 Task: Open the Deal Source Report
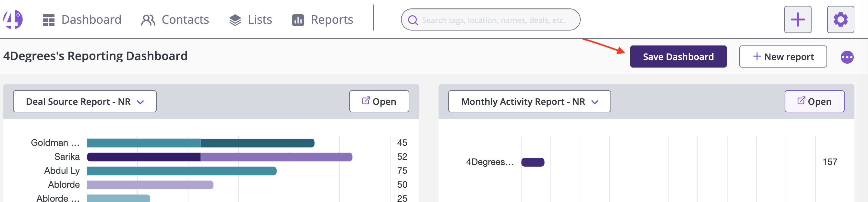[379, 102]
